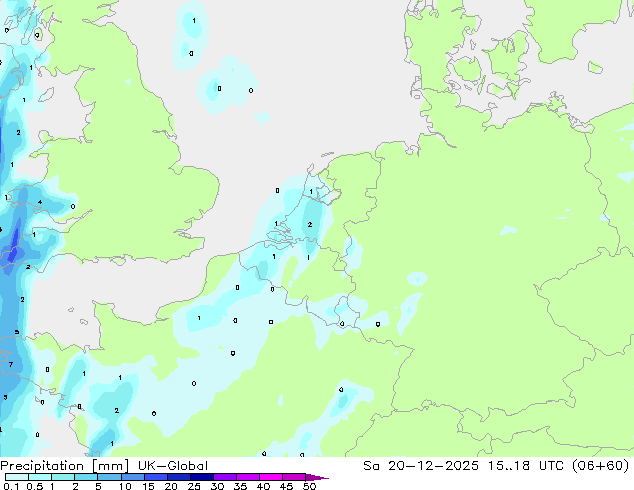Click the '25' legend scale label
This screenshot has height=490, width=634.
(x=194, y=486)
